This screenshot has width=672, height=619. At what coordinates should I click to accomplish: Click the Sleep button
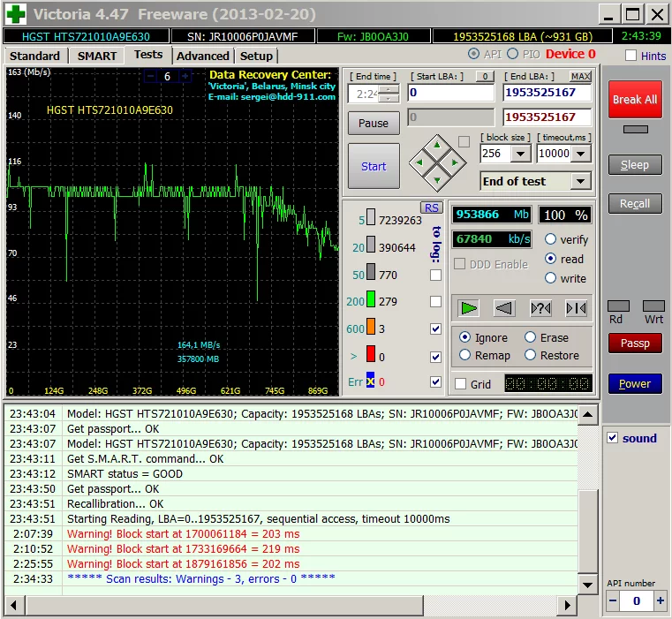(635, 165)
